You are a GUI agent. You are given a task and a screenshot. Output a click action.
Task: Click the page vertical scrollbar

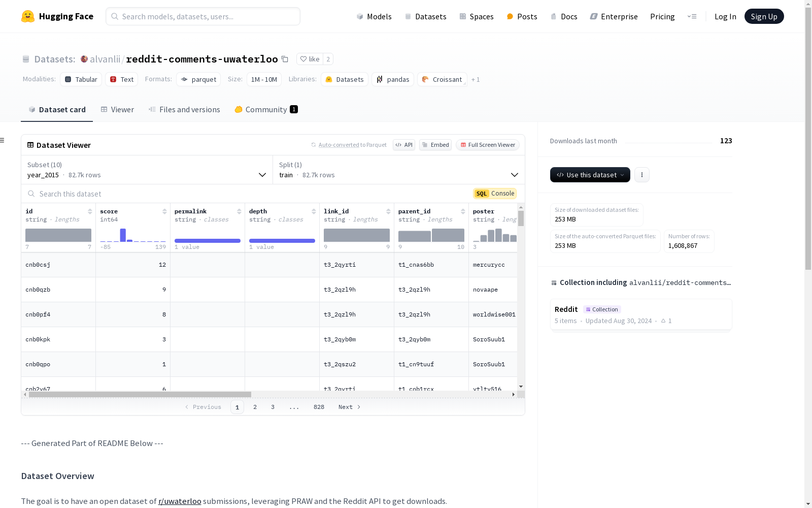click(808, 139)
